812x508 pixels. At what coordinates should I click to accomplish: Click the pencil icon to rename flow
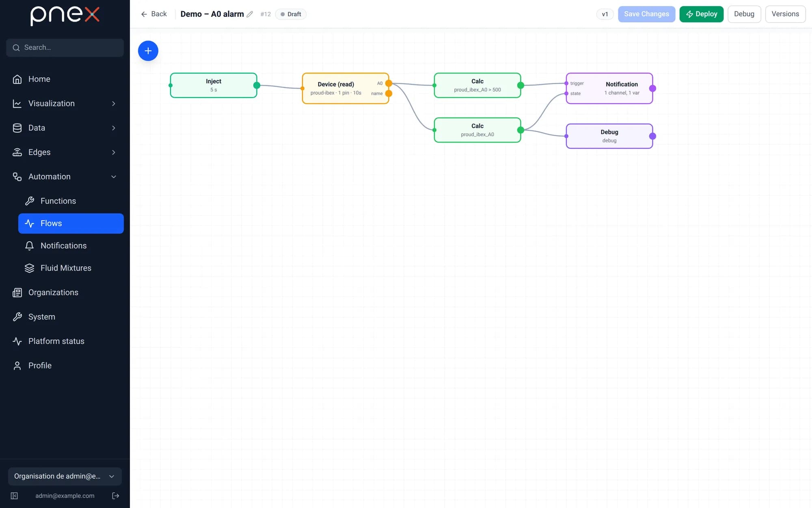pos(250,14)
